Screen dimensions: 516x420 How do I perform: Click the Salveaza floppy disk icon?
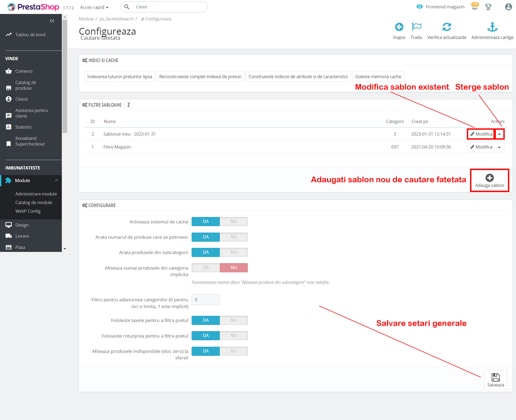click(x=496, y=377)
